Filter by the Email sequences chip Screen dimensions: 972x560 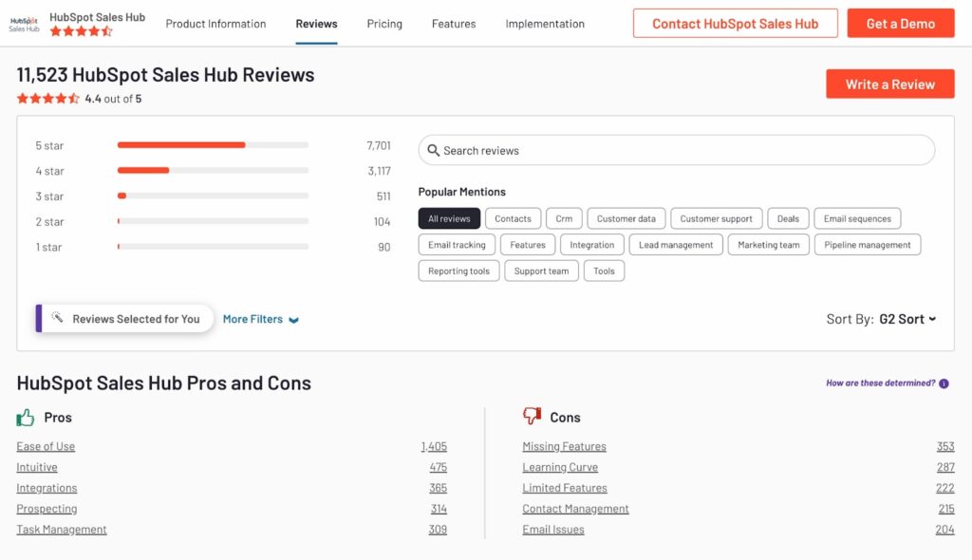point(857,218)
